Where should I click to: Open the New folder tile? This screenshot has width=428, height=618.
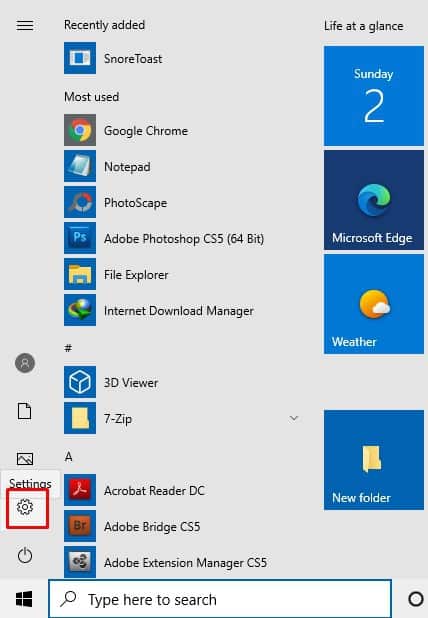tap(374, 460)
